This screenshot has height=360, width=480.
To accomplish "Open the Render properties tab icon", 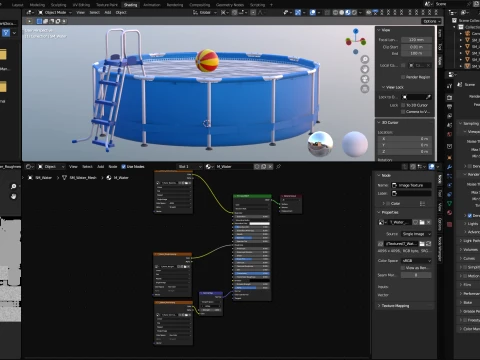I will coord(450,97).
